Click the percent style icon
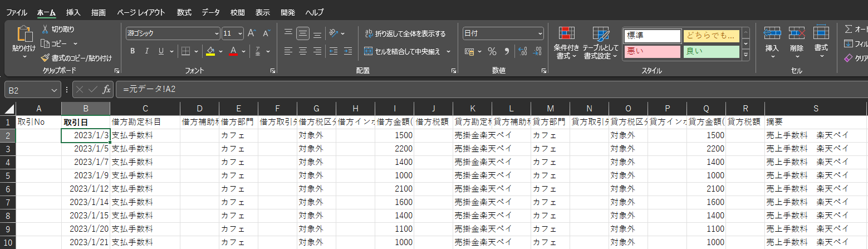Screen dimensions: 868x249 click(492, 51)
